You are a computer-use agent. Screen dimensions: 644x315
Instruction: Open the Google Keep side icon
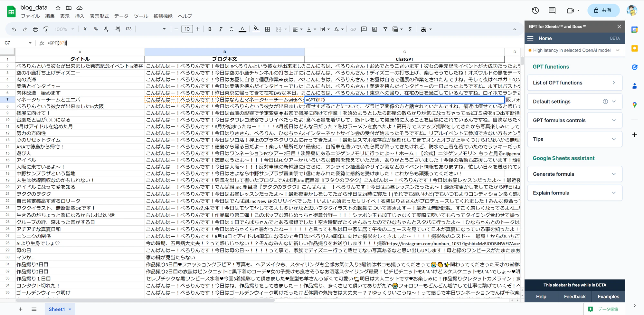pos(634,48)
